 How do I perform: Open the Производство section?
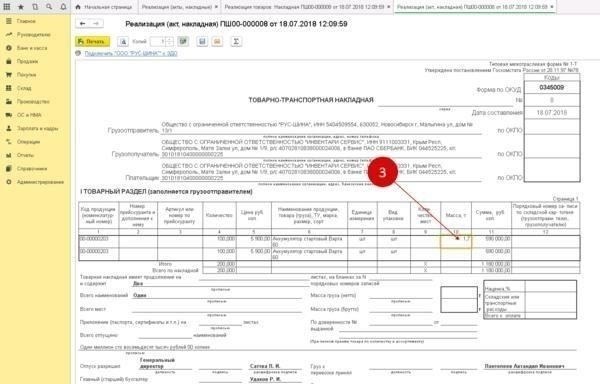tap(33, 101)
